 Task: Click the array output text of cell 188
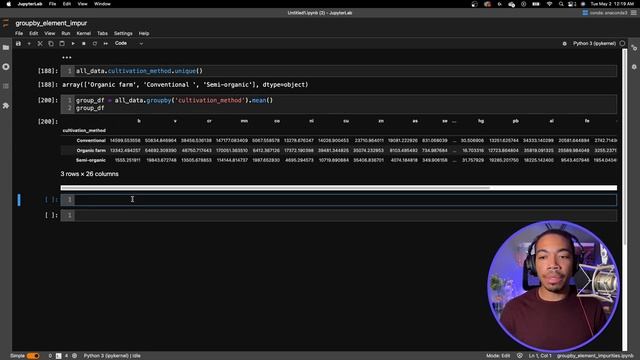point(185,85)
